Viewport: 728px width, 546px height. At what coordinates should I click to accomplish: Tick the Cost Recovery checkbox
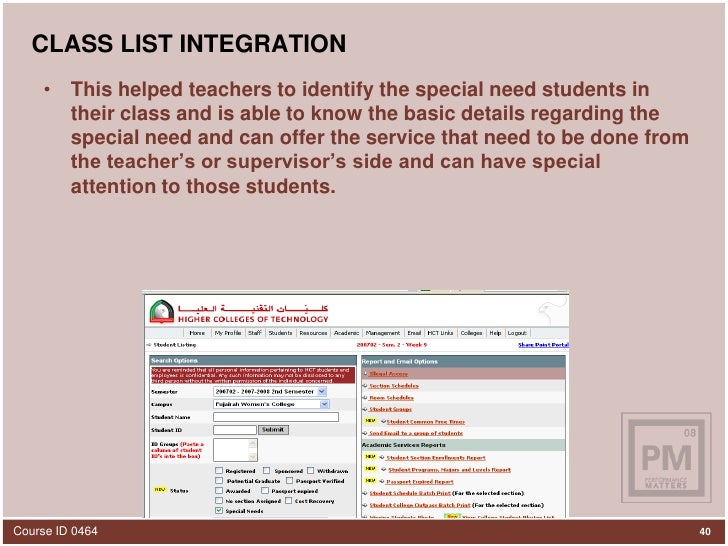288,500
